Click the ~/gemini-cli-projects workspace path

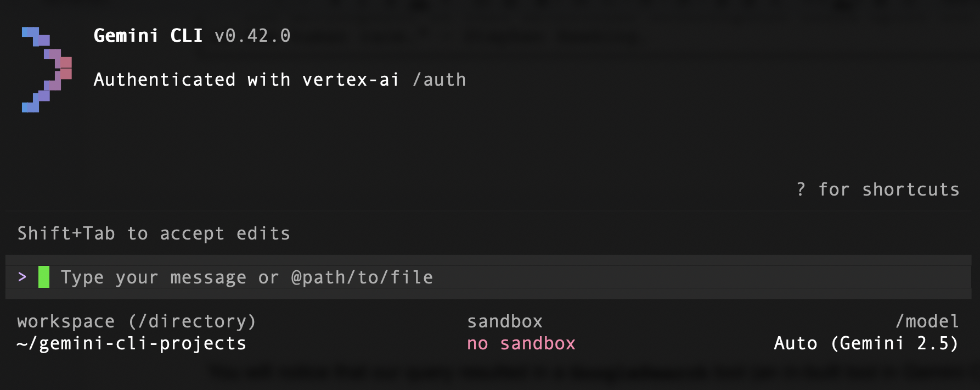[132, 343]
